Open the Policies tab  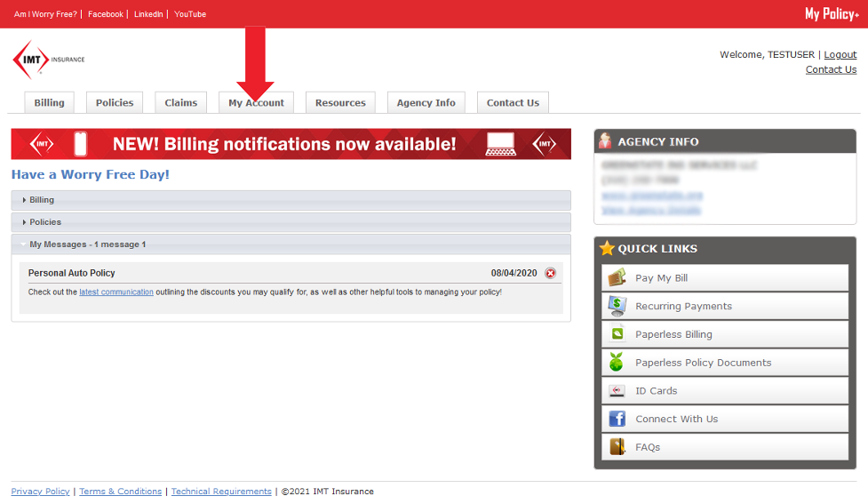(115, 102)
